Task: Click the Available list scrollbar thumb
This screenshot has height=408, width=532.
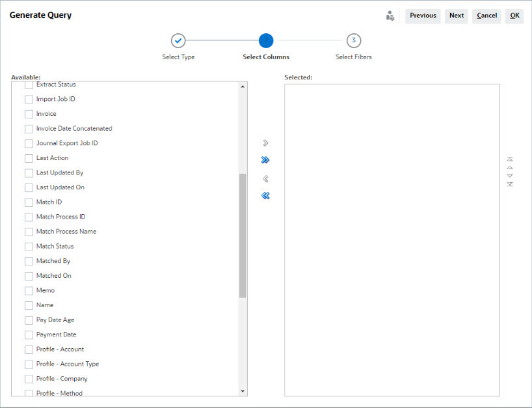Action: point(243,236)
